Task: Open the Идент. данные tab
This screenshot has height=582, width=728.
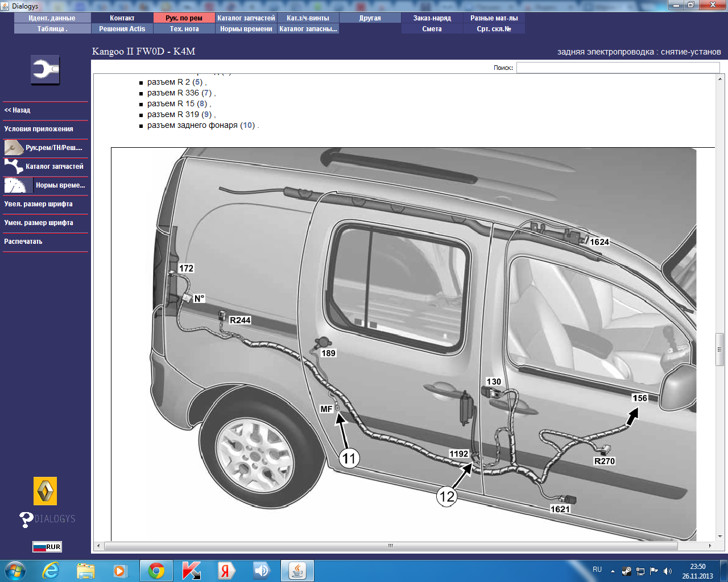Action: (x=52, y=18)
